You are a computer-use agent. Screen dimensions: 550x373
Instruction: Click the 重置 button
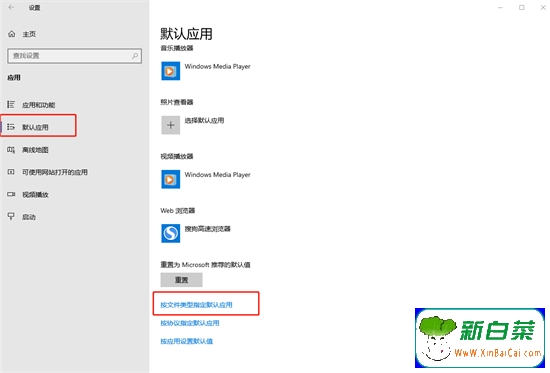(181, 280)
